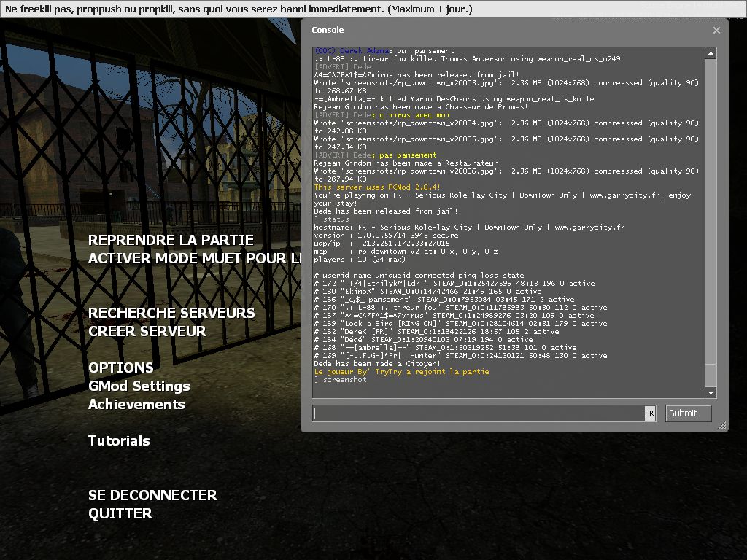747x560 pixels.
Task: Click the player row for 'Look a Bird [RING ON]'
Action: pyautogui.click(x=460, y=323)
